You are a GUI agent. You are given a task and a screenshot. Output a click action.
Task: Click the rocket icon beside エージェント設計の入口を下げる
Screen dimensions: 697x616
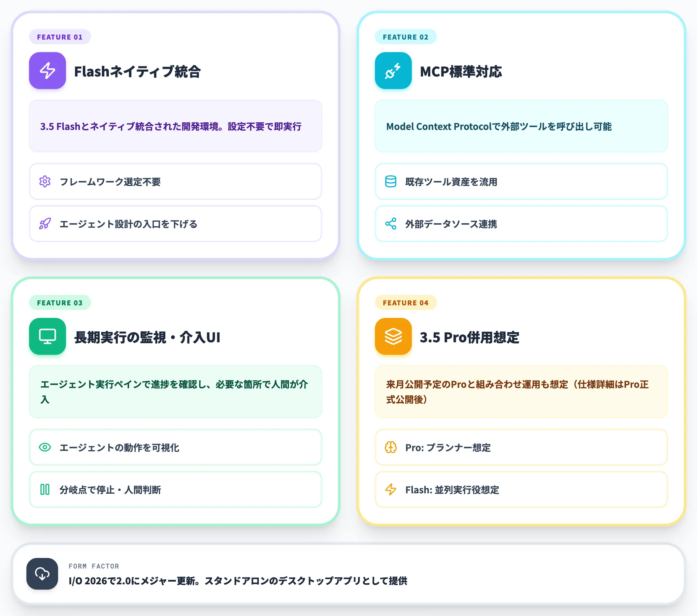[x=45, y=224]
